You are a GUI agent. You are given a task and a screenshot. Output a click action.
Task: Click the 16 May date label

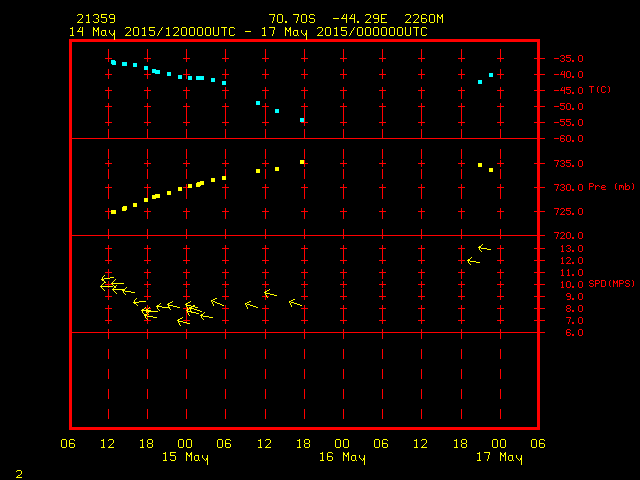[x=341, y=458]
